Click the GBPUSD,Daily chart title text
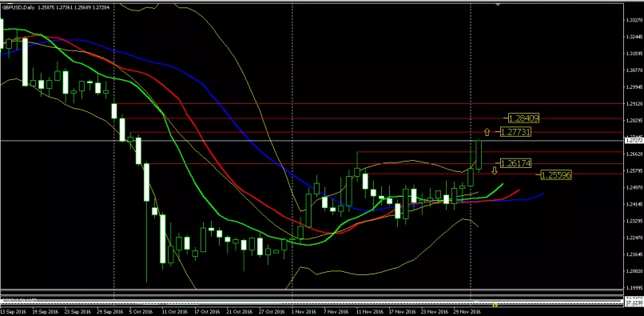The image size is (644, 316). 18,8
